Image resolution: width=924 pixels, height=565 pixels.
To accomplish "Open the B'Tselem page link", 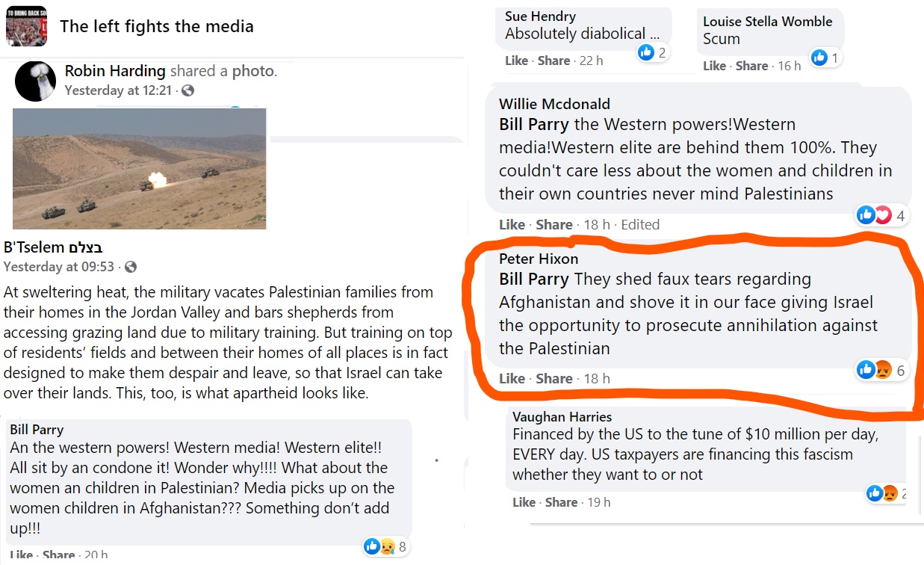I will tap(53, 247).
